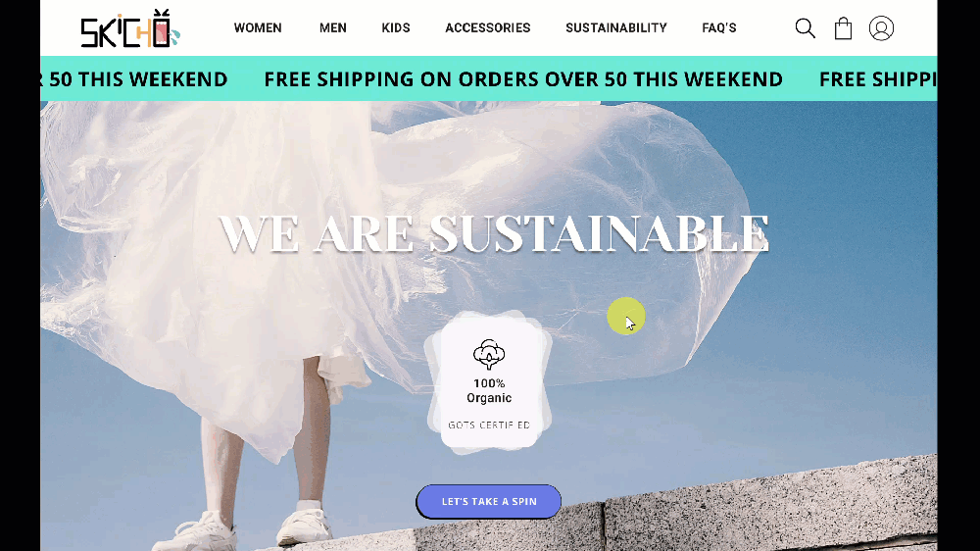
Task: Click the GOTS CERTIFIED label
Action: [489, 425]
